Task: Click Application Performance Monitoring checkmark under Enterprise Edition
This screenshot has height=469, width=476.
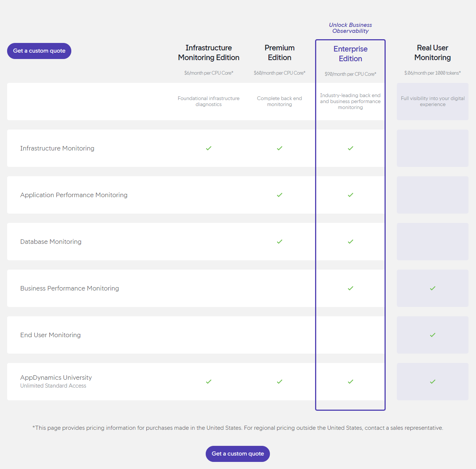Action: (351, 195)
